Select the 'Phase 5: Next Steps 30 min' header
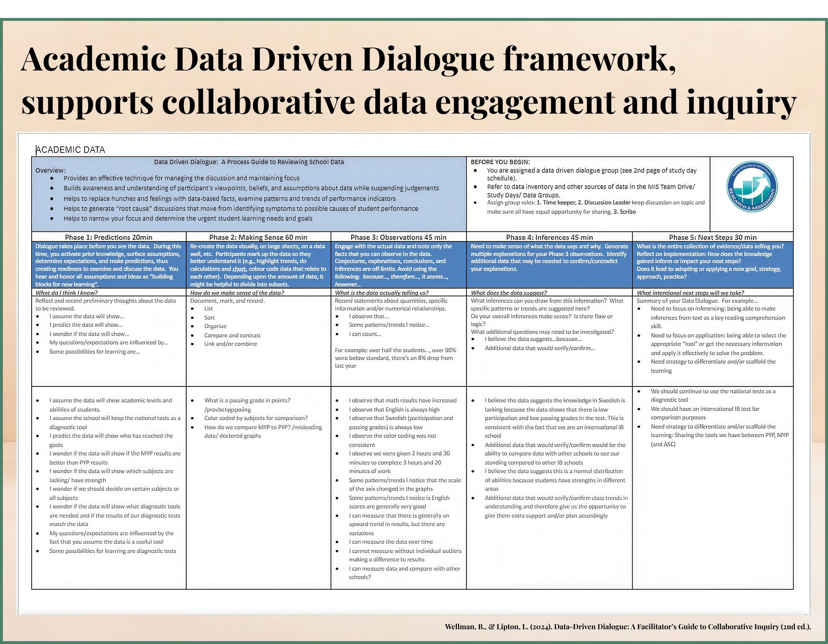 click(713, 237)
